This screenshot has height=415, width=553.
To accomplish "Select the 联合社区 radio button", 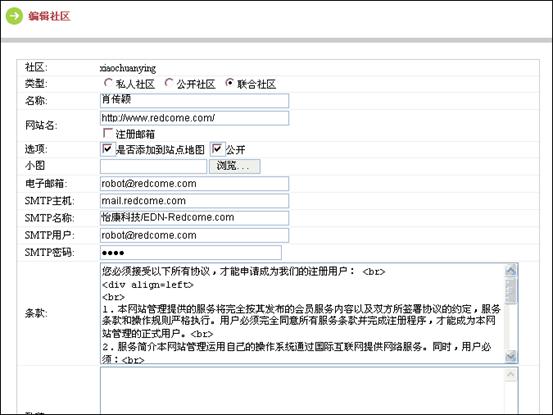I will point(229,83).
